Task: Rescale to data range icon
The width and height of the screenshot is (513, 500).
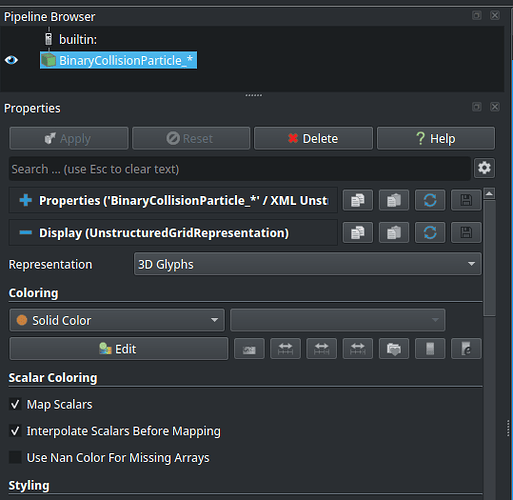Action: point(285,349)
